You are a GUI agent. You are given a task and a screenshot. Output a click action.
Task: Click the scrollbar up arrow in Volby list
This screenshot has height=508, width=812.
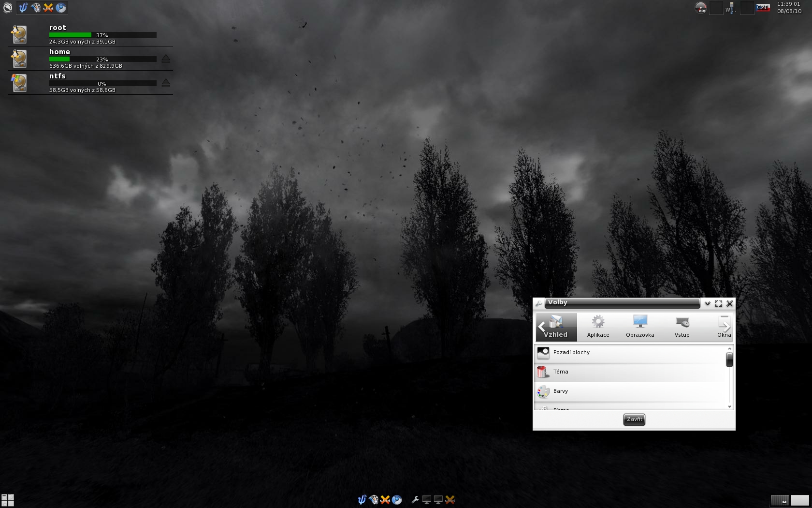(729, 348)
